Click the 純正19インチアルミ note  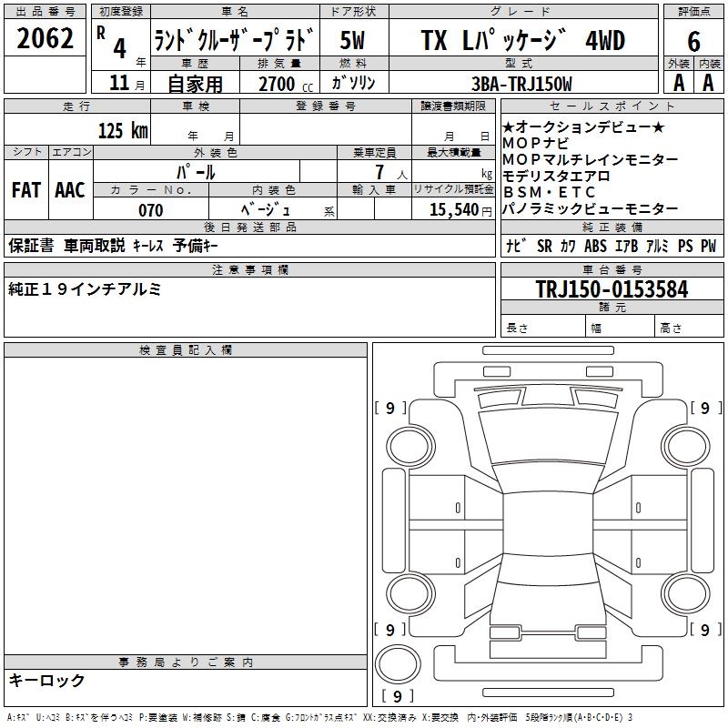click(85, 288)
